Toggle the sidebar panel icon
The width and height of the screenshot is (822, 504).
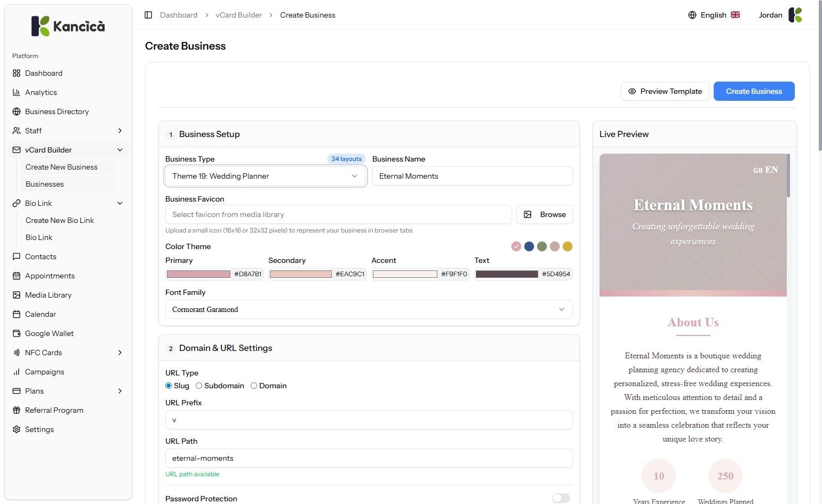click(148, 15)
